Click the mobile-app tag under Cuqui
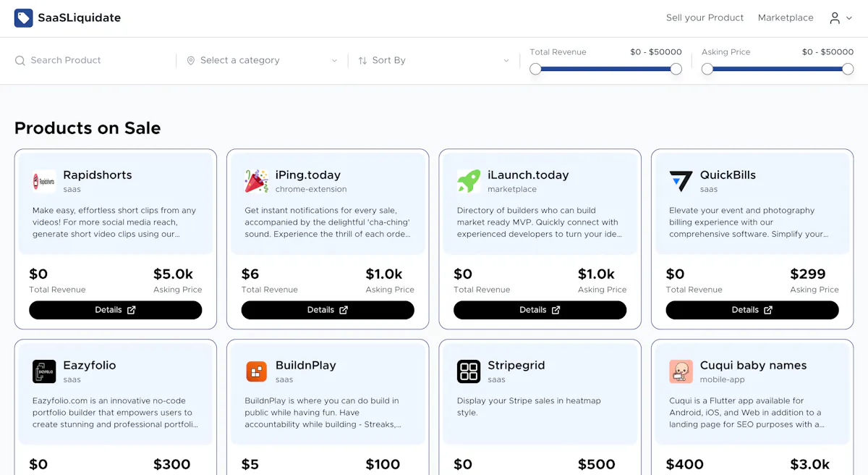The image size is (868, 475). pyautogui.click(x=723, y=380)
